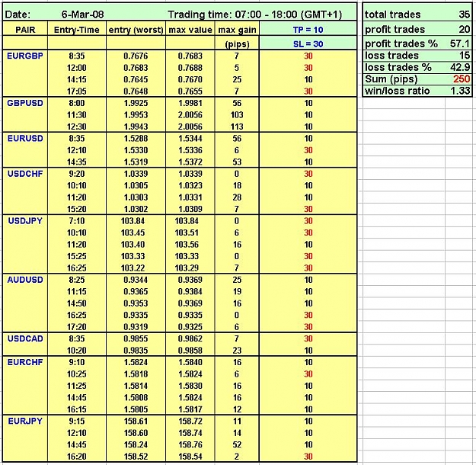476x465 pixels.
Task: Click the date cell 6-Mar-08
Action: [82, 14]
